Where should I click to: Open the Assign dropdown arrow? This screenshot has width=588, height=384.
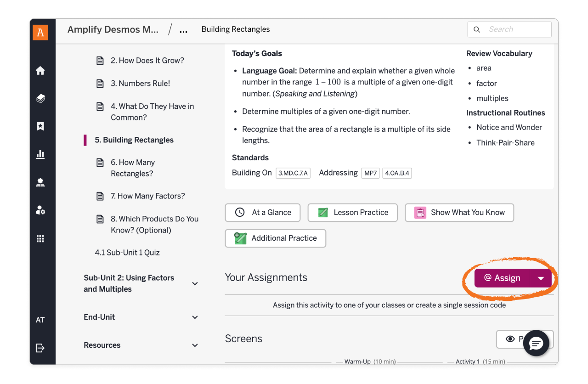tap(541, 278)
